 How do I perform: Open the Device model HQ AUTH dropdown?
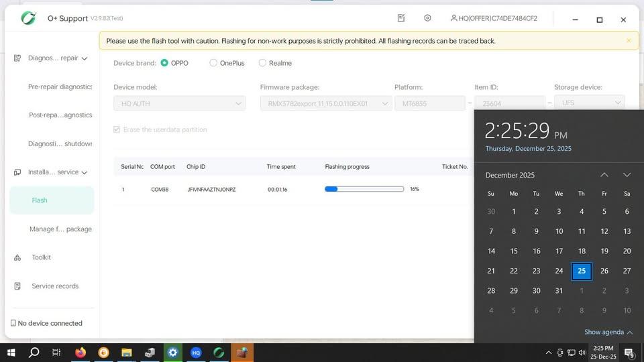pos(180,103)
